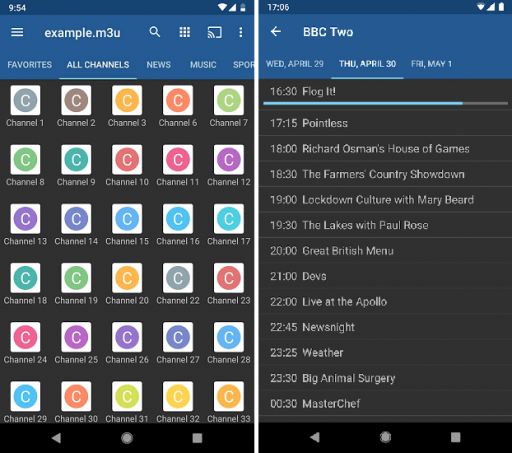The image size is (512, 453).
Task: Select the Music category tab
Action: (203, 65)
